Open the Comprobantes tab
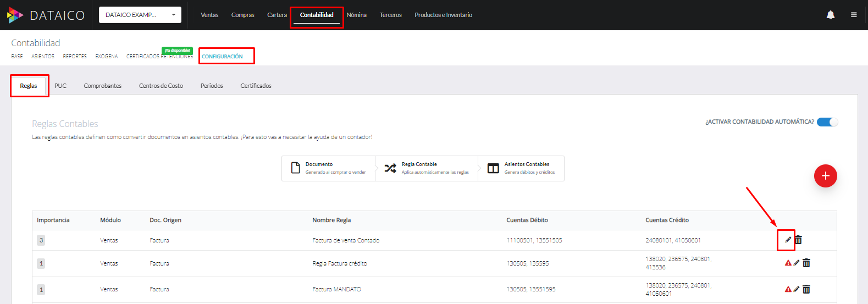This screenshot has height=304, width=868. coord(103,86)
